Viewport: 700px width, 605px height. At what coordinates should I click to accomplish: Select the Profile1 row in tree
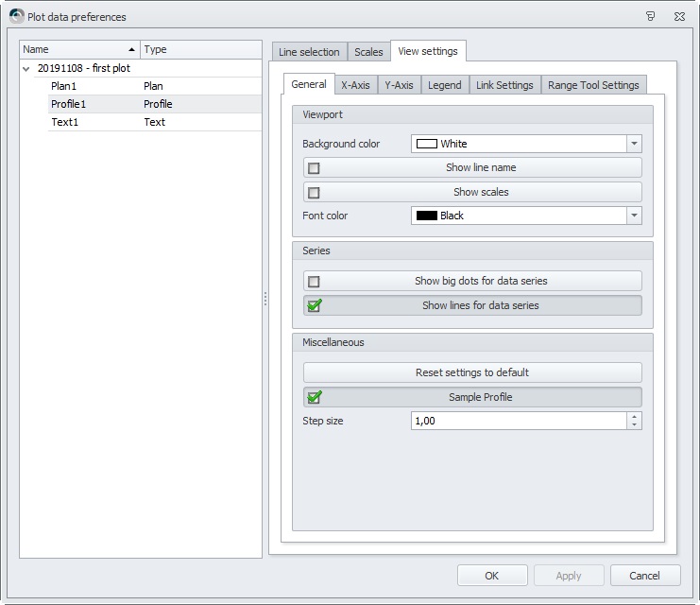coord(155,104)
